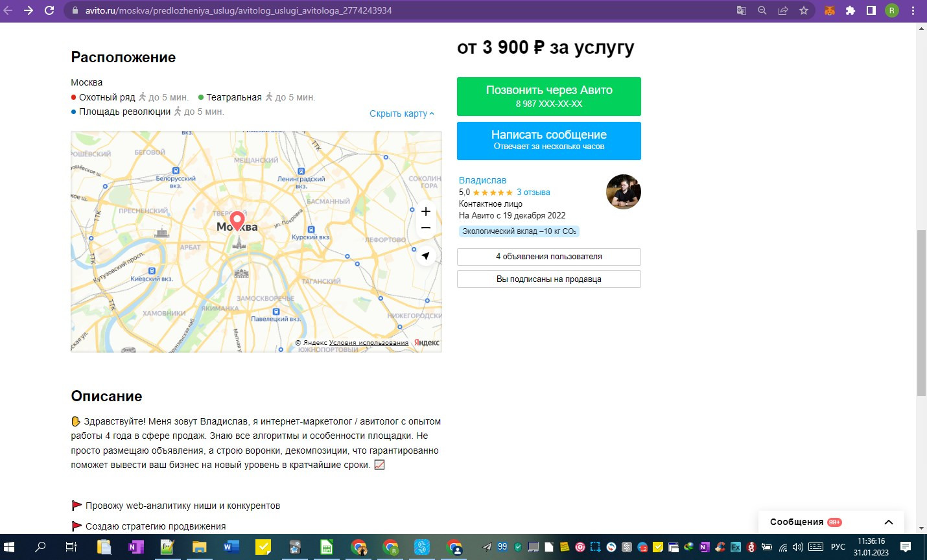Viewport: 927px width, 560px height.
Task: Click the red location pin on map
Action: click(237, 220)
